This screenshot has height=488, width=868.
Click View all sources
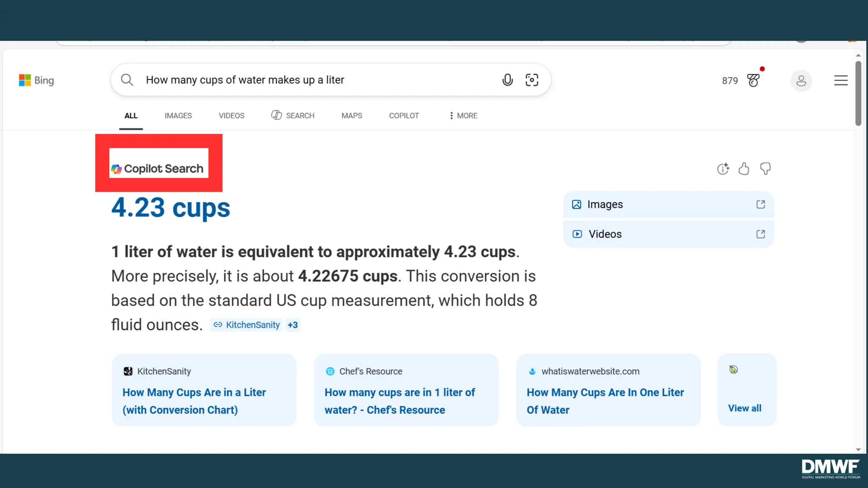(745, 408)
